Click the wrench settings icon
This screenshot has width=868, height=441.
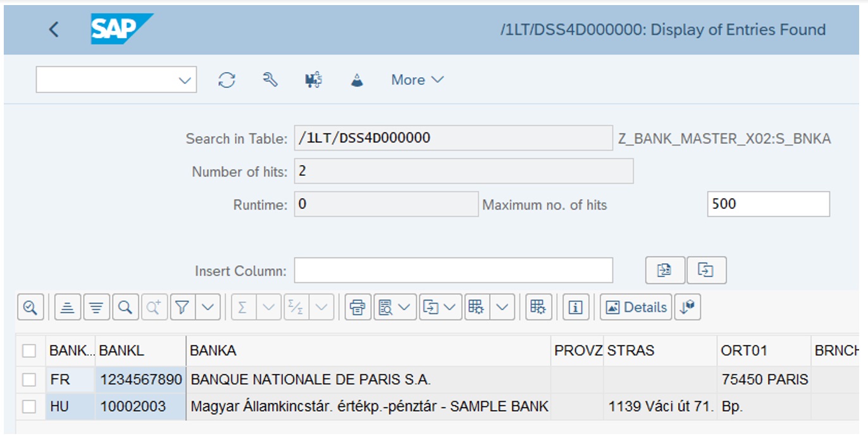[x=270, y=80]
